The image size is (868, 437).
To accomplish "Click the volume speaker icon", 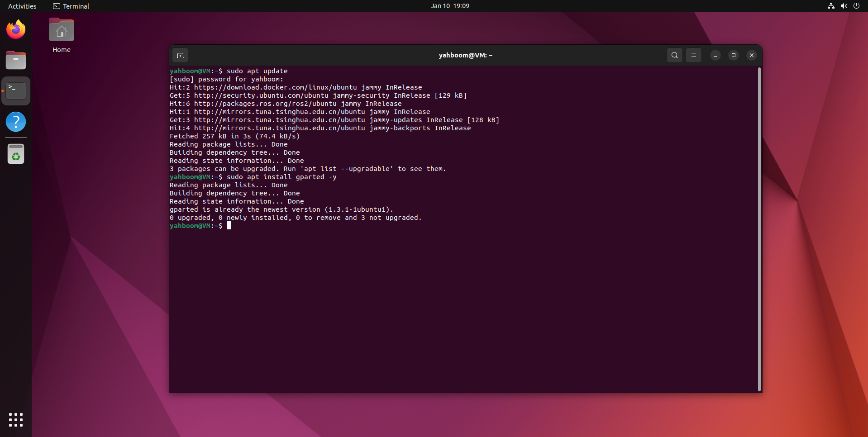I will [844, 6].
